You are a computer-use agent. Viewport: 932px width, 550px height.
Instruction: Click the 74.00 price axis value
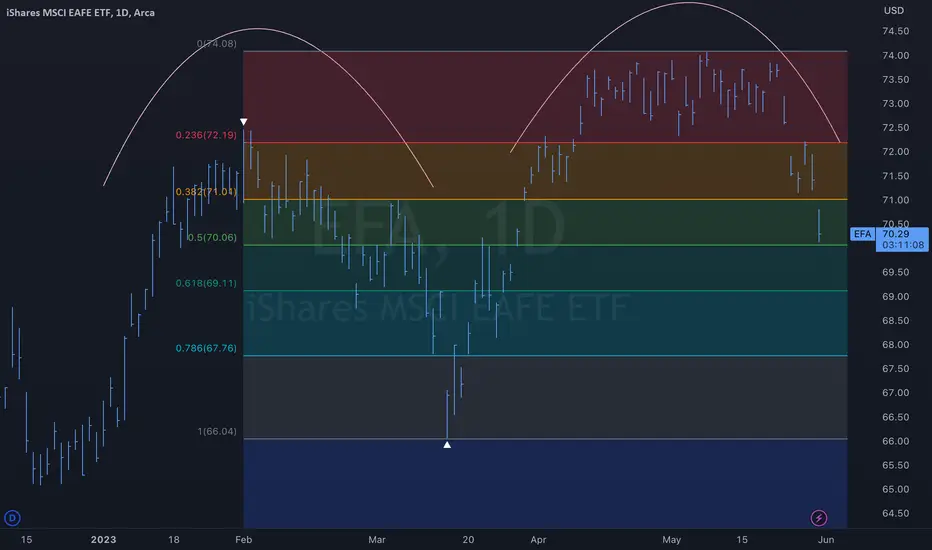pyautogui.click(x=895, y=55)
